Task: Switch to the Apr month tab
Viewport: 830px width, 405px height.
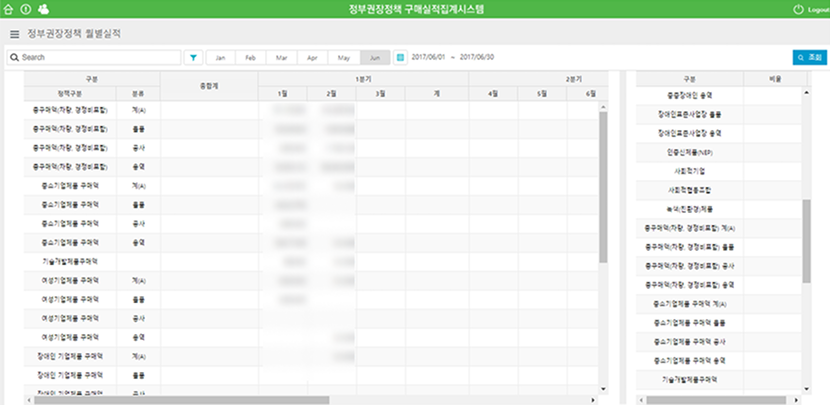Action: click(x=312, y=58)
